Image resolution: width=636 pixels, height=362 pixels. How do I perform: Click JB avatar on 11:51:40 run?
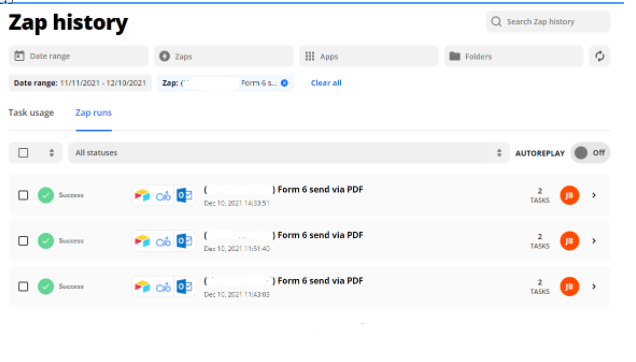(x=569, y=241)
